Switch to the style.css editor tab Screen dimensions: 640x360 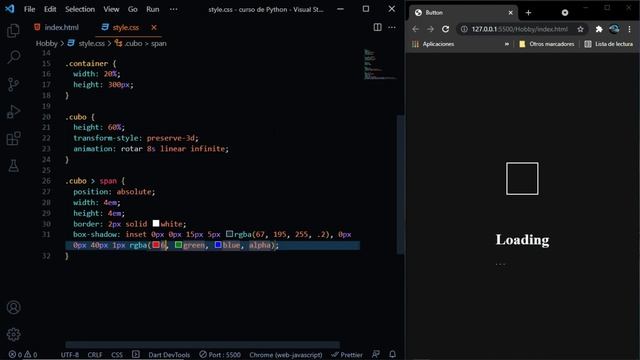127,27
